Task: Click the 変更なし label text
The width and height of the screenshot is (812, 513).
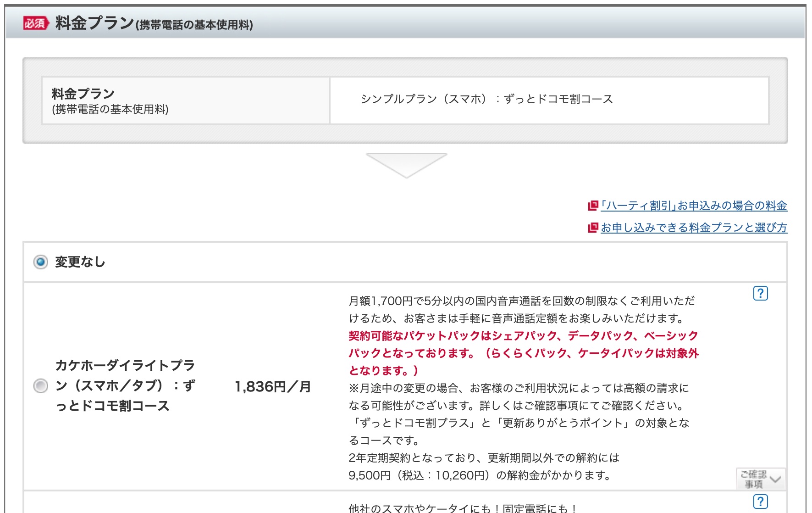Action: point(80,262)
